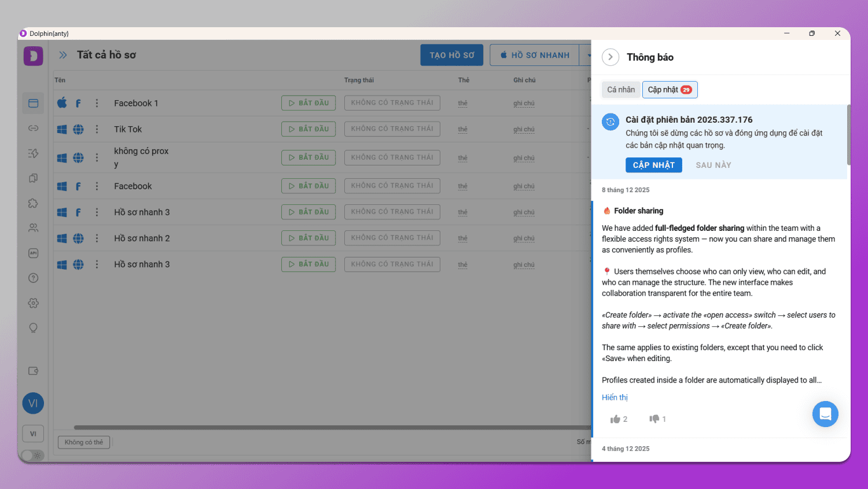Click the TẠO HỒ SƠ button
Image resolution: width=868 pixels, height=489 pixels.
(x=452, y=55)
